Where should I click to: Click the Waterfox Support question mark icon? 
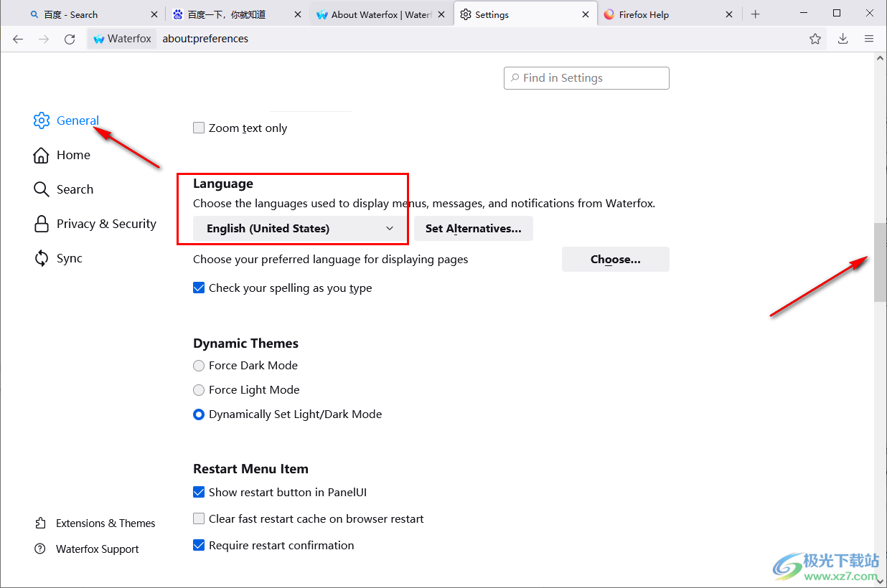[40, 549]
